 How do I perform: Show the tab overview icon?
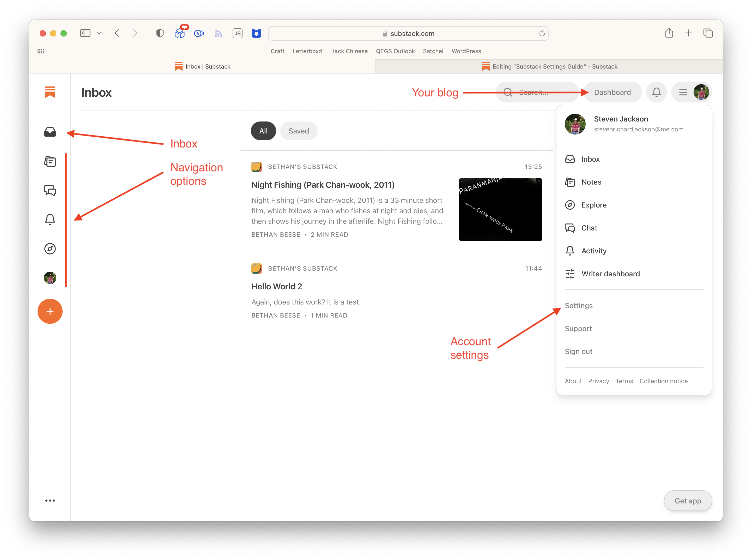coord(708,33)
